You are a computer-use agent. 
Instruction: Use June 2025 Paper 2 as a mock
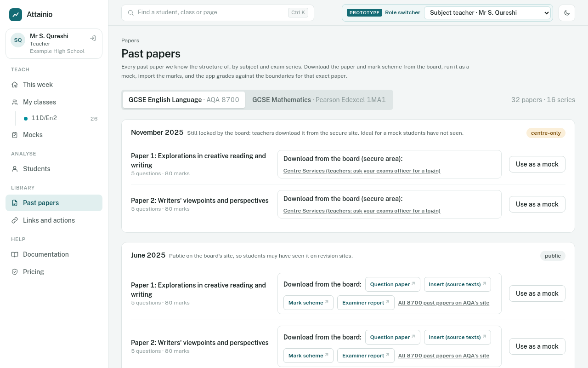(x=537, y=346)
